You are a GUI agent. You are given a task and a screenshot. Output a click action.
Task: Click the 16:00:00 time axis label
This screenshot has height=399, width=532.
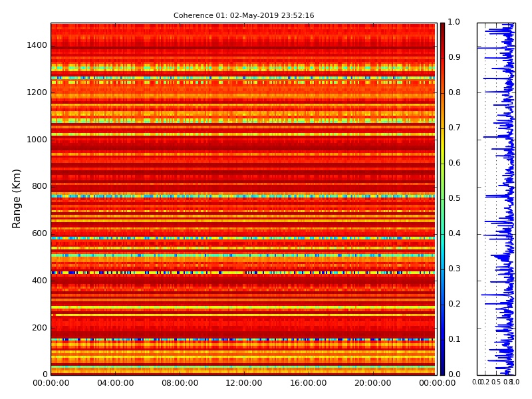coord(309,383)
